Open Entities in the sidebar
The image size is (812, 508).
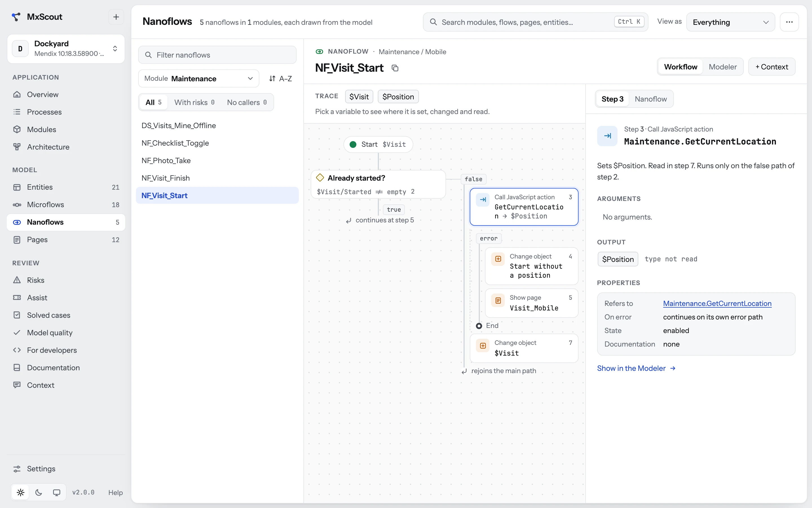[66, 187]
